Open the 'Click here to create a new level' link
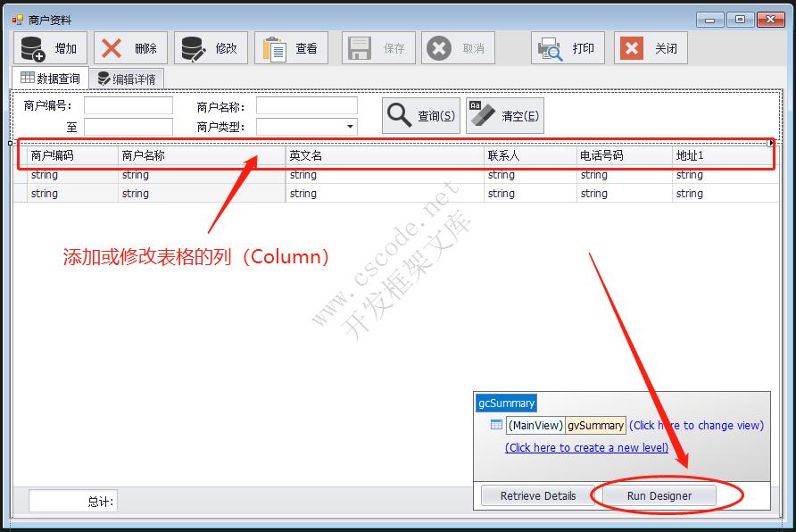 click(x=585, y=447)
